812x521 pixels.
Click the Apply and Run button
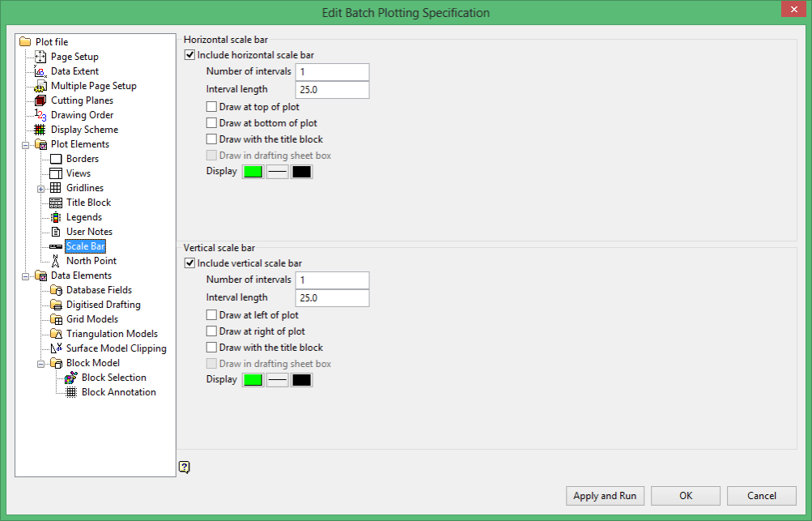[x=605, y=496]
